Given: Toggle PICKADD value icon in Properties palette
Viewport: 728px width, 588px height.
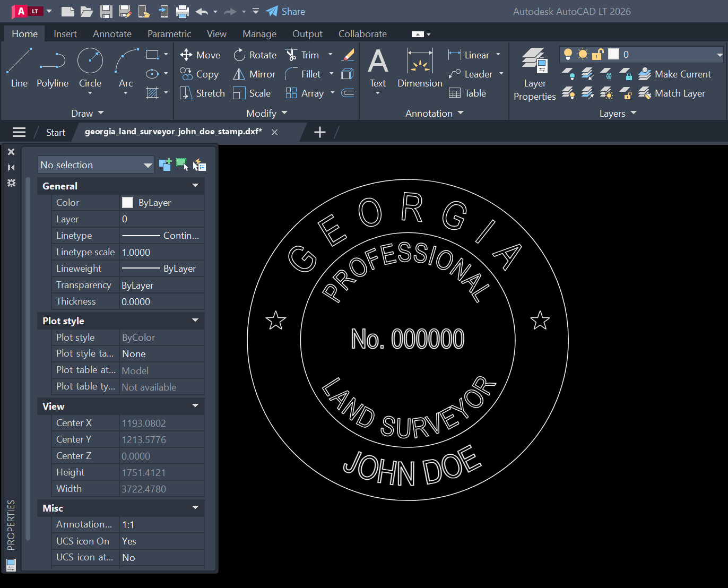Looking at the screenshot, I should pyautogui.click(x=165, y=165).
